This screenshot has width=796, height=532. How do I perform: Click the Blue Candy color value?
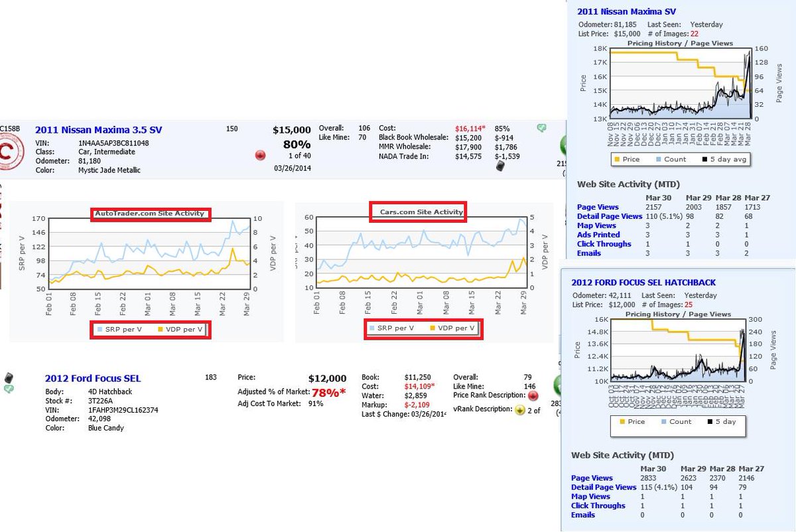coord(105,429)
